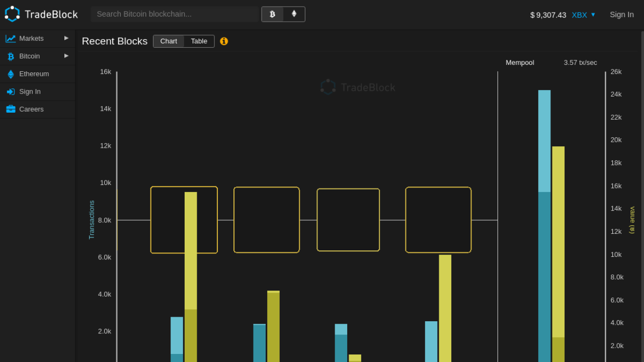Click the Transactions axis label
The height and width of the screenshot is (362, 644).
(92, 220)
